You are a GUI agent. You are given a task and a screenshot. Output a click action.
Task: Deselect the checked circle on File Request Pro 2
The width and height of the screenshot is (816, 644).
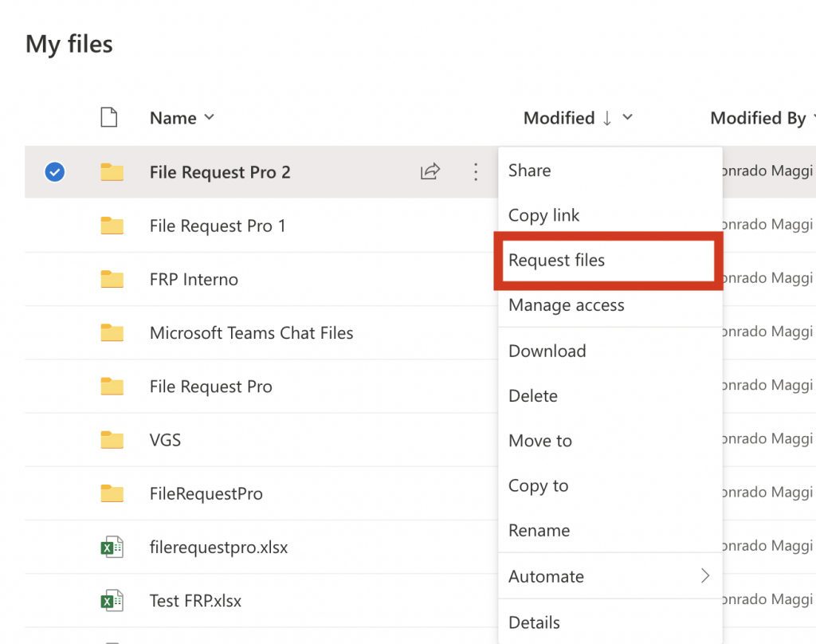pyautogui.click(x=54, y=171)
